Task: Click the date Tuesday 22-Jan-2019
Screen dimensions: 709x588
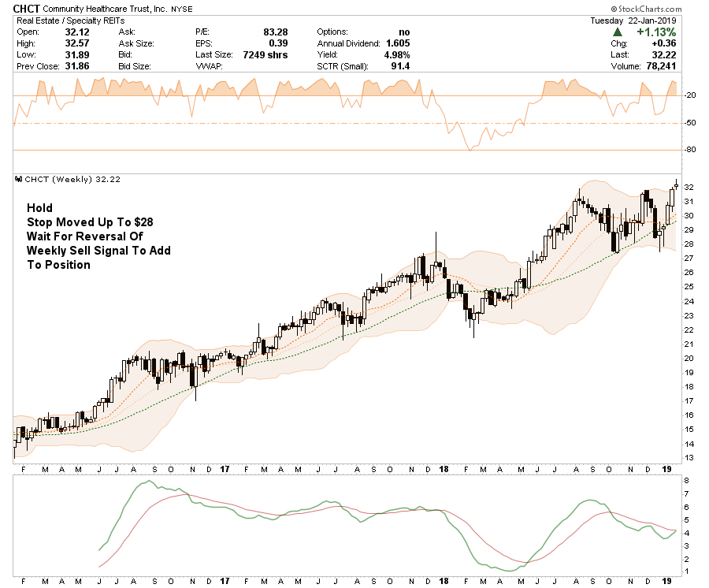Action: click(x=633, y=20)
